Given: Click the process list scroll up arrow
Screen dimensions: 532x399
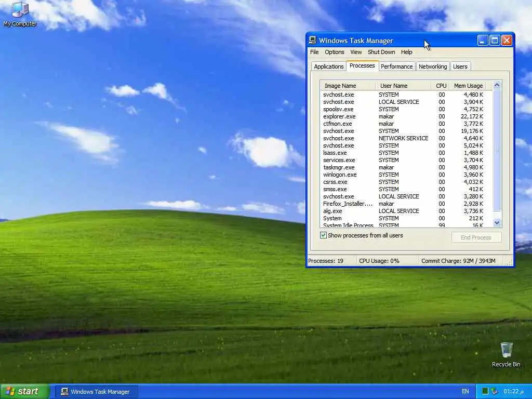Looking at the screenshot, I should 497,85.
